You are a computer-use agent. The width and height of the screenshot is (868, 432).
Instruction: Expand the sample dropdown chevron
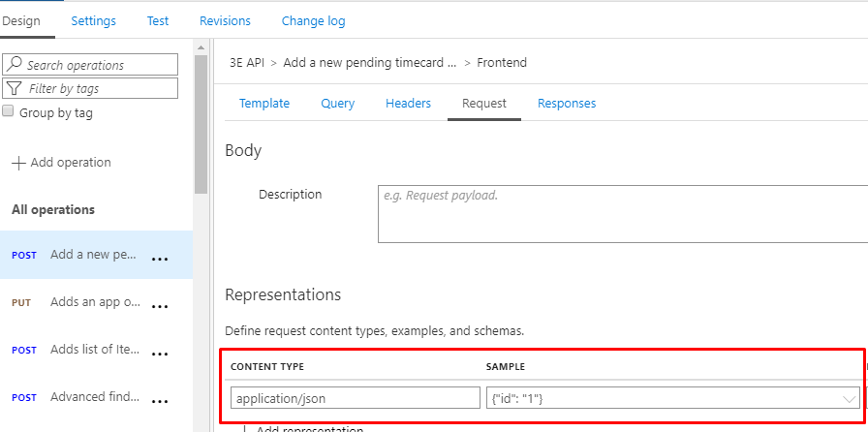click(x=849, y=399)
